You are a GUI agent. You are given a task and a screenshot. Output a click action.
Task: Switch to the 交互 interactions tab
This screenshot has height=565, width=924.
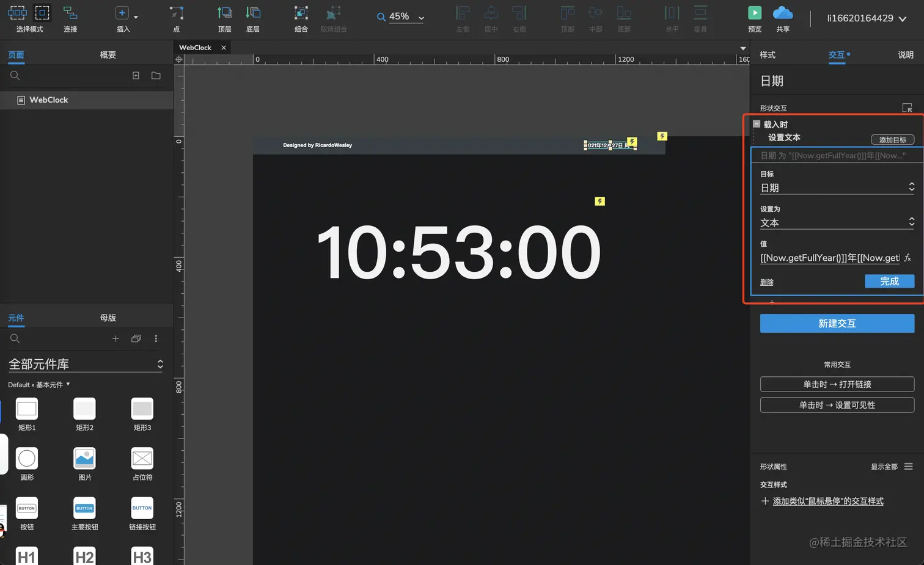837,55
